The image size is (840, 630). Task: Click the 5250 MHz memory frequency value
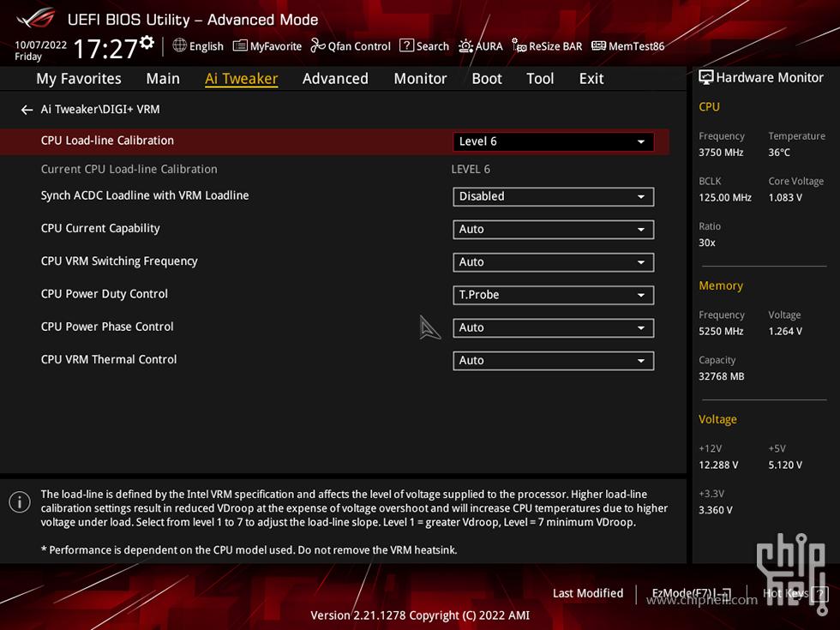pyautogui.click(x=721, y=332)
